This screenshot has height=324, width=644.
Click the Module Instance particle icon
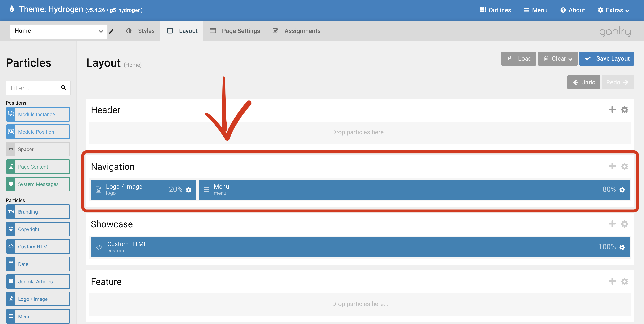point(11,114)
